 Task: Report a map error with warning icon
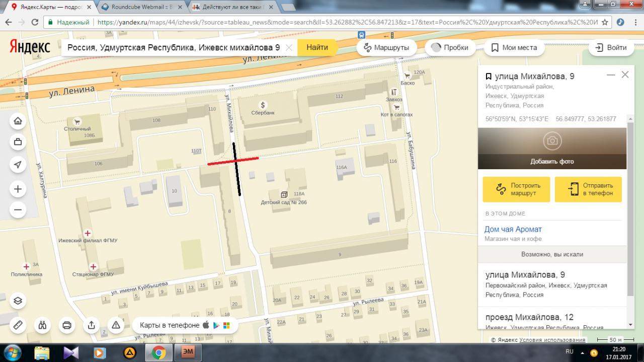coord(116,325)
